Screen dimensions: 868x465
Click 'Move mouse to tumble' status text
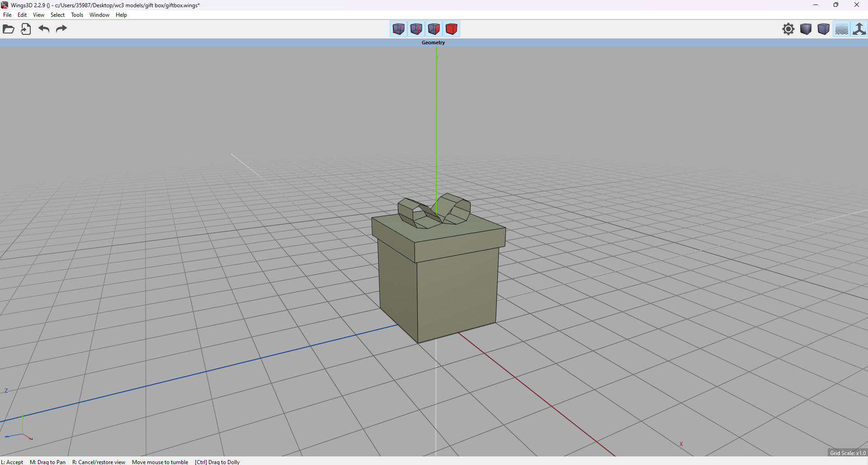(160, 462)
